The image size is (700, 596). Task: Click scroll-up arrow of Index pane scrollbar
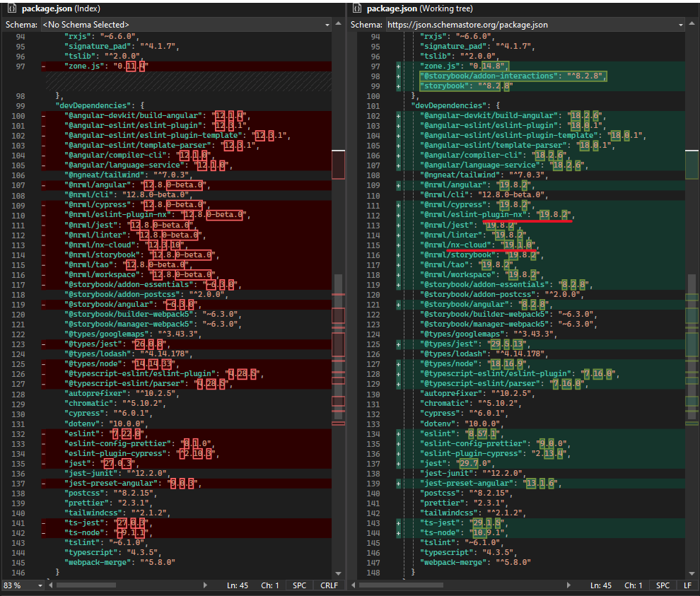[338, 23]
